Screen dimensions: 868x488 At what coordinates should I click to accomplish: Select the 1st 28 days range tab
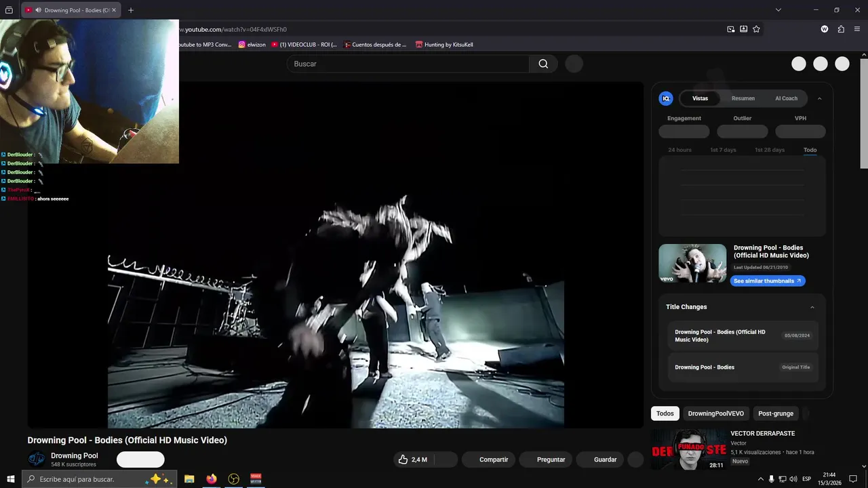[x=770, y=150]
